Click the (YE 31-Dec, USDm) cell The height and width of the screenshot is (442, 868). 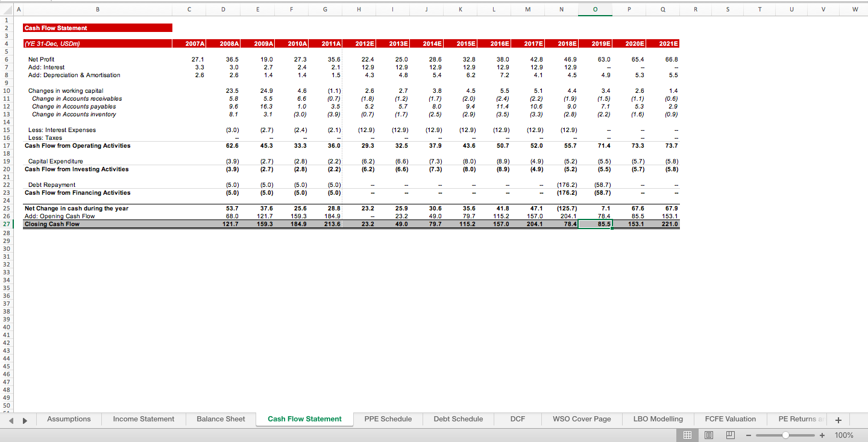pyautogui.click(x=98, y=43)
